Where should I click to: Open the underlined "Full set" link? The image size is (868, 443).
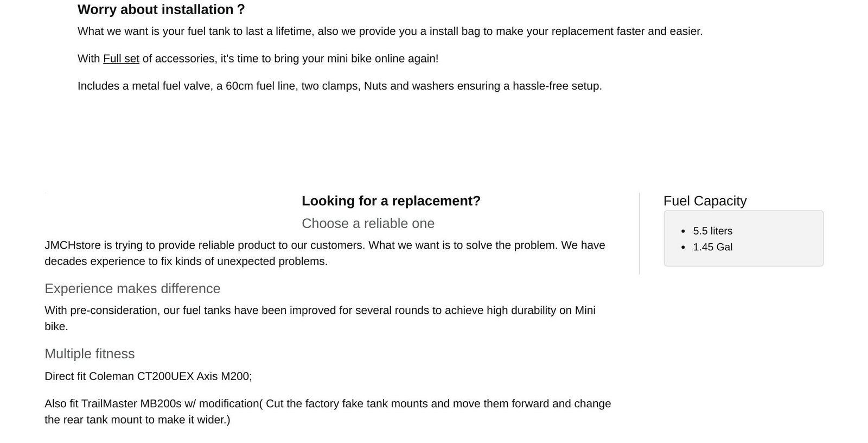(x=121, y=59)
